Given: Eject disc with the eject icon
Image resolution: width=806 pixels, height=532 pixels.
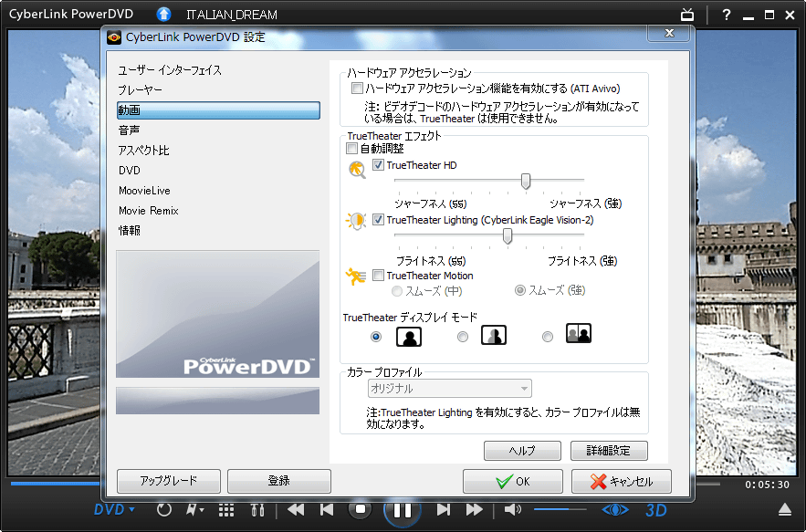Looking at the screenshot, I should tap(784, 509).
